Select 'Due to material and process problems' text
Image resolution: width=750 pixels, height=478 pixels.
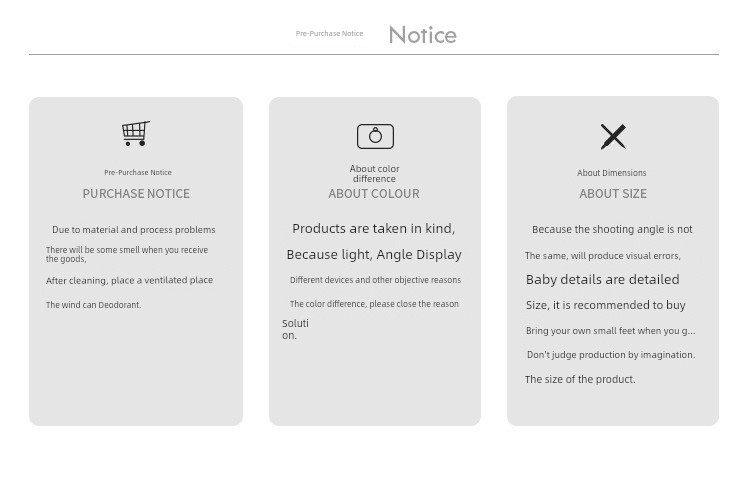(x=134, y=230)
